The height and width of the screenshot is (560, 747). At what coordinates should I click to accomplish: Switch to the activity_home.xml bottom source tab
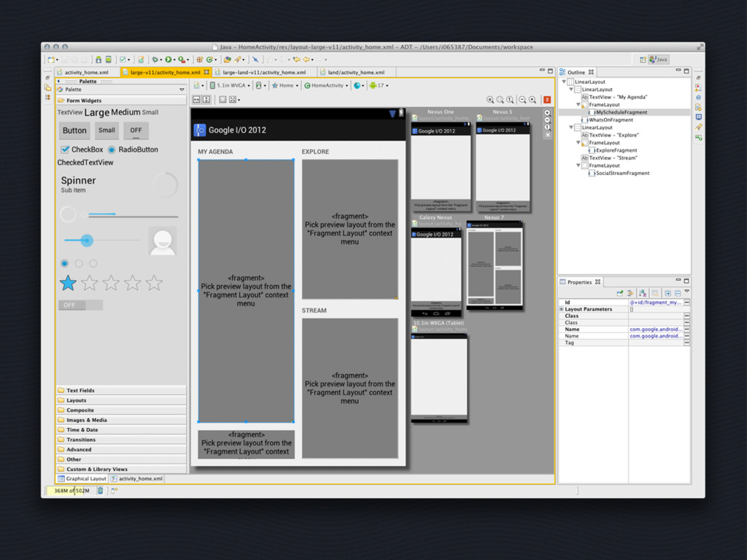[136, 478]
